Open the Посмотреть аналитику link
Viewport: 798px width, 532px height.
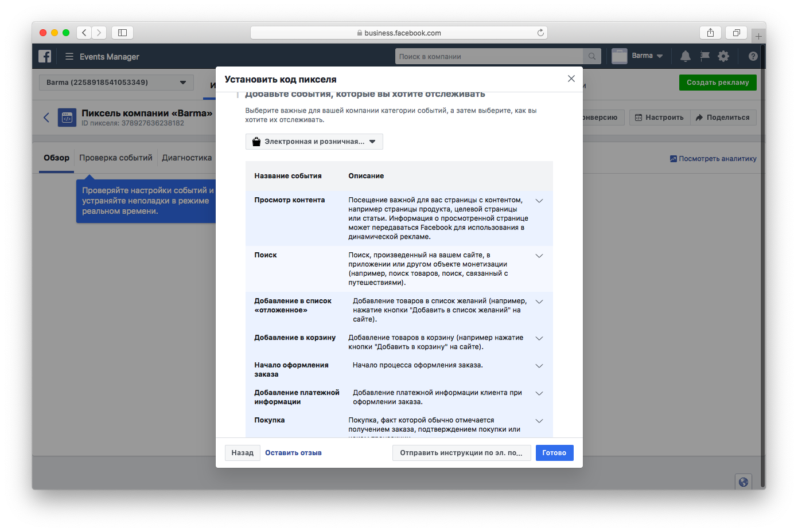pyautogui.click(x=717, y=159)
